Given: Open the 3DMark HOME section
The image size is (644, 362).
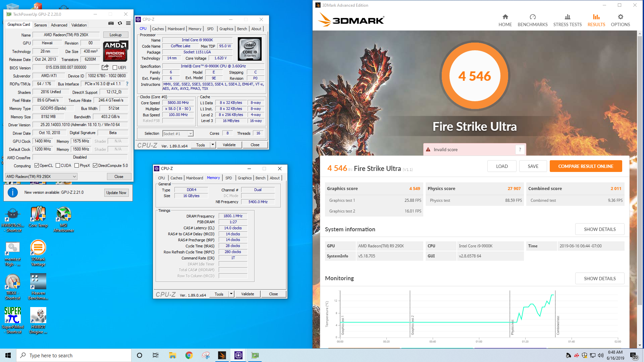Looking at the screenshot, I should tap(505, 20).
